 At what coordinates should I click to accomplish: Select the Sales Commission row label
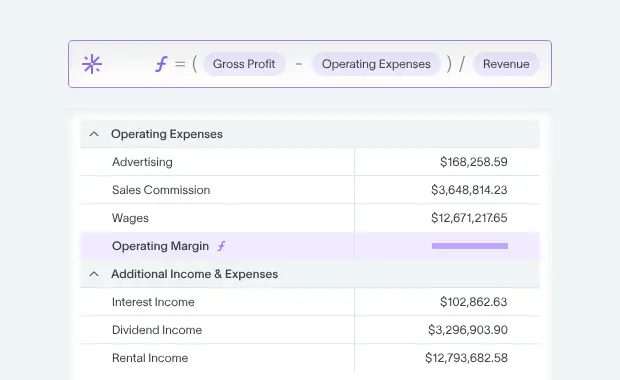161,190
